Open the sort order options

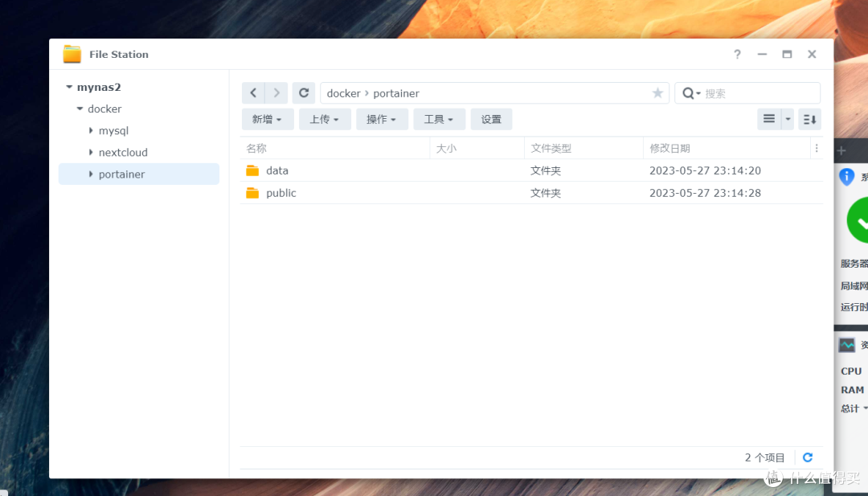point(809,119)
